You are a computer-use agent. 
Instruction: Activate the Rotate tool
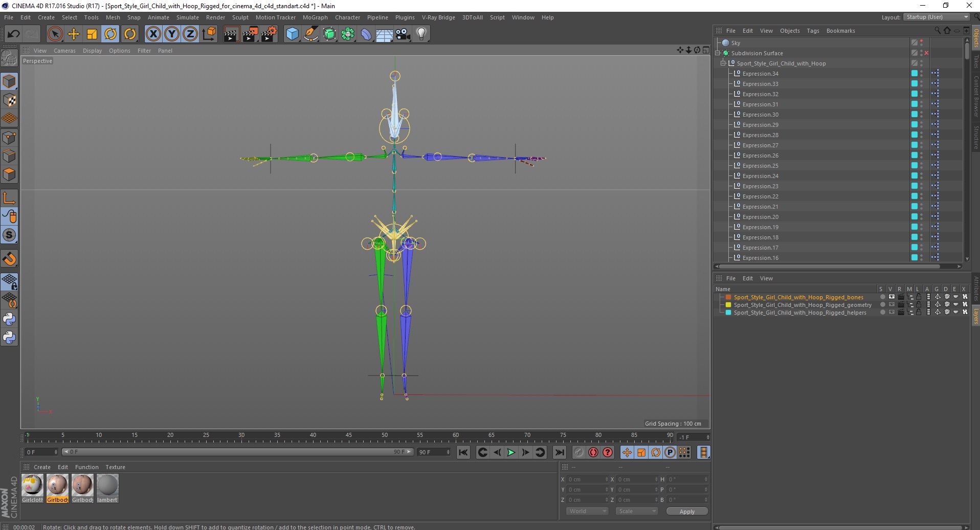110,34
